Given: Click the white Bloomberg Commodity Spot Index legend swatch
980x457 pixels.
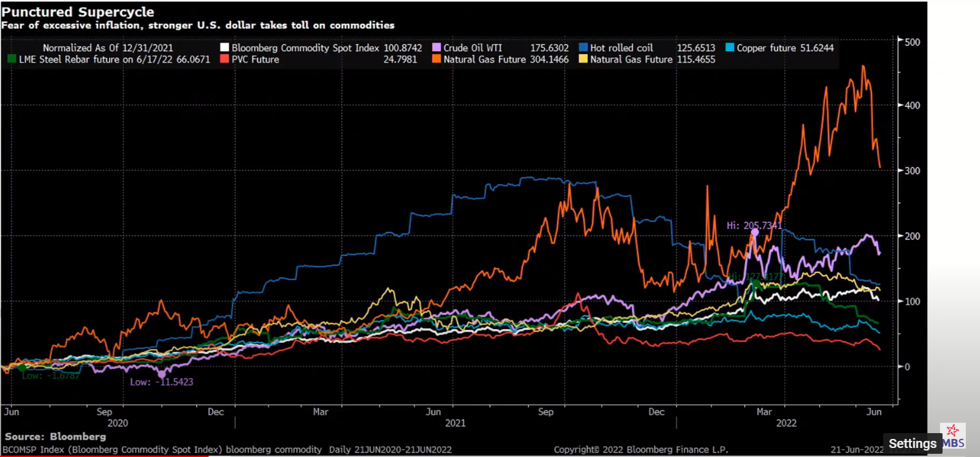Looking at the screenshot, I should 225,48.
